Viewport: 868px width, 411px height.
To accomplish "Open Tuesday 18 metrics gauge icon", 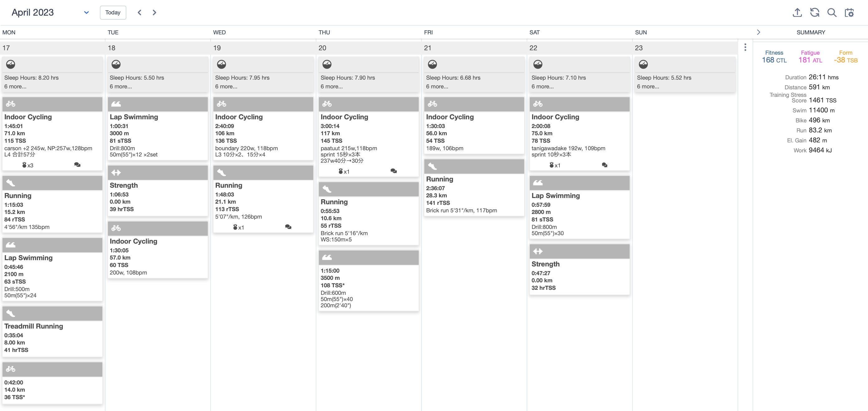I will (x=116, y=64).
